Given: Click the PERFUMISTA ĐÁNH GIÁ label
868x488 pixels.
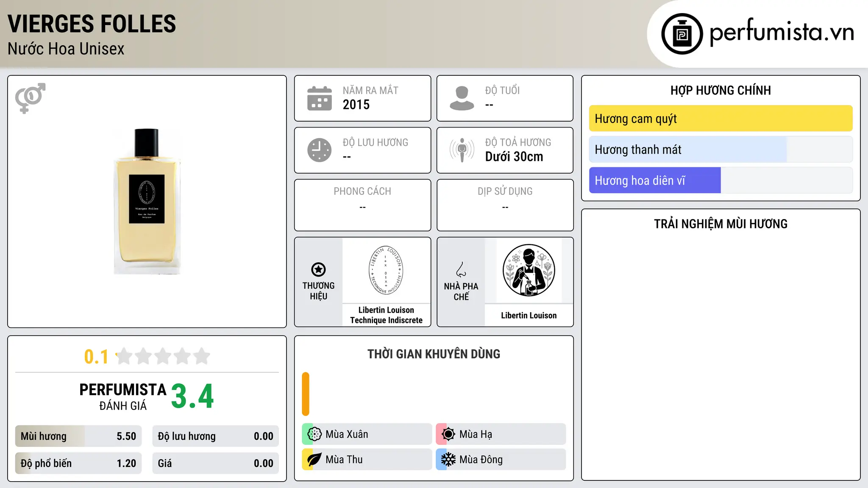Looking at the screenshot, I should 123,396.
